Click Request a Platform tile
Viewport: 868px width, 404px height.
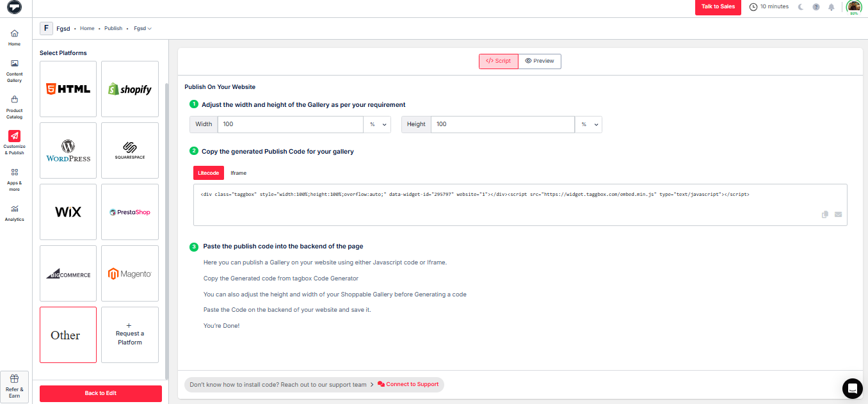point(130,335)
